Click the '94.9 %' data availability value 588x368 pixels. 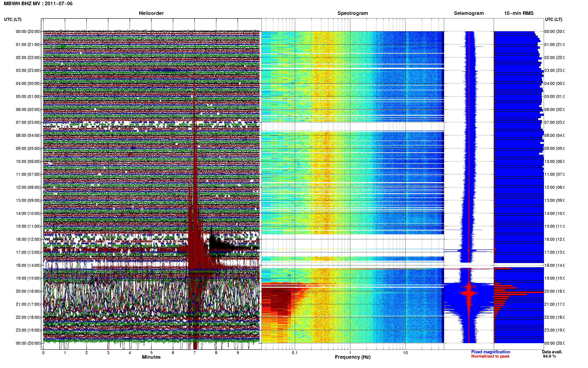tap(549, 356)
